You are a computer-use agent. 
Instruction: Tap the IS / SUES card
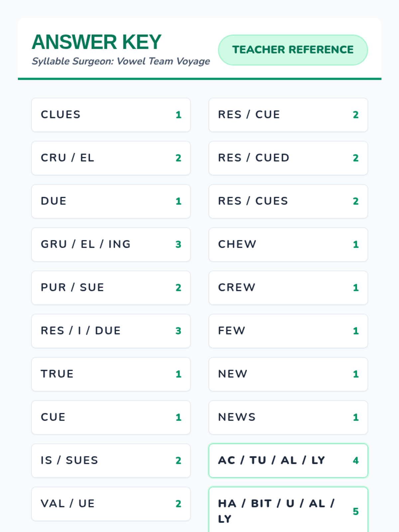111,461
